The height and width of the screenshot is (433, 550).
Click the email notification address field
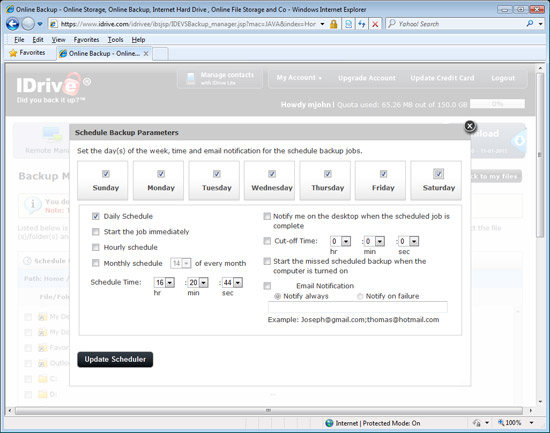pyautogui.click(x=358, y=307)
